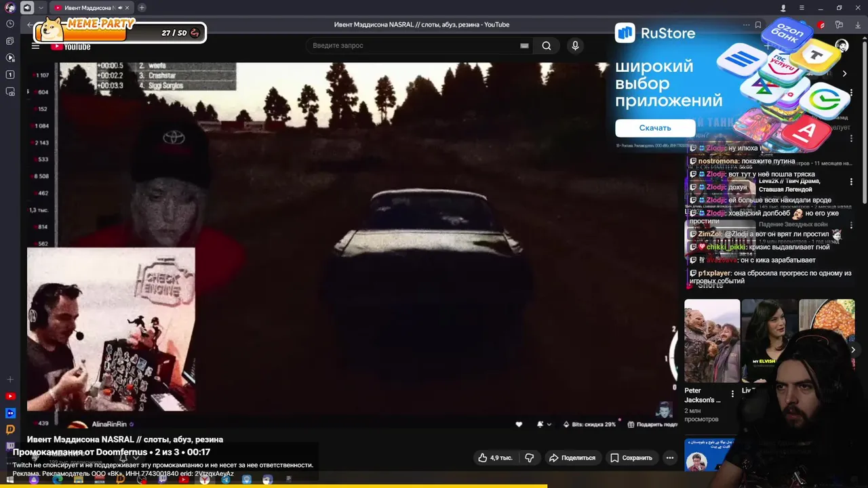Click AlinaRinRin channel name
Screen dimensions: 868x488
[109, 424]
